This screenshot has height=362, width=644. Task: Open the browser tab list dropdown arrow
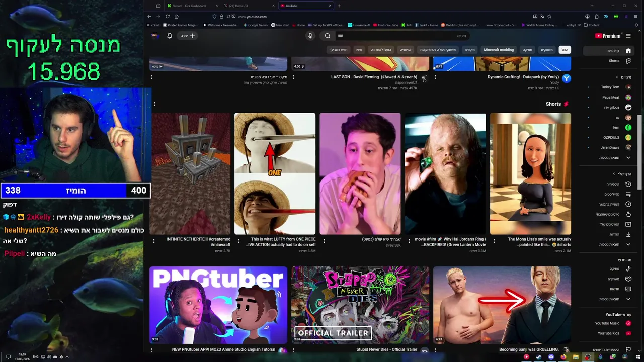[x=592, y=6]
